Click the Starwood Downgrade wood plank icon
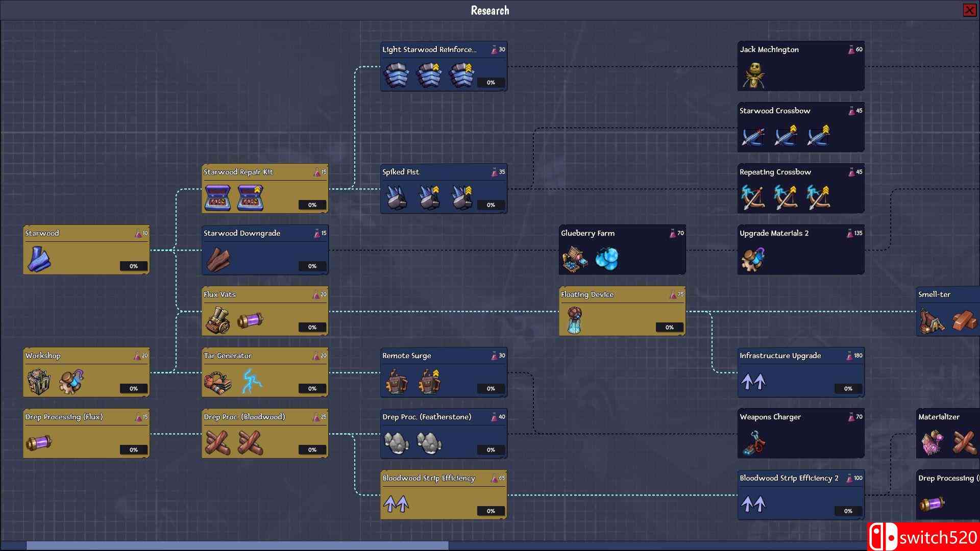 click(x=218, y=259)
